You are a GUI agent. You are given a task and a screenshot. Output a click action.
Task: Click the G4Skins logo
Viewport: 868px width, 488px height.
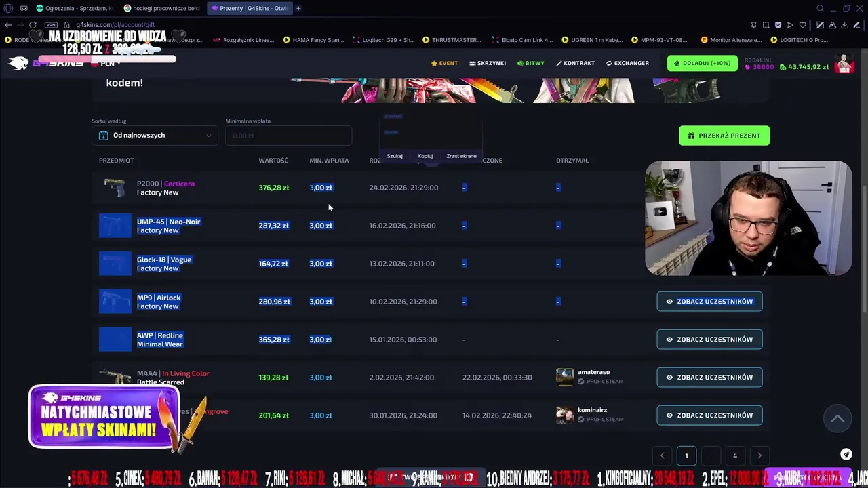click(x=47, y=63)
